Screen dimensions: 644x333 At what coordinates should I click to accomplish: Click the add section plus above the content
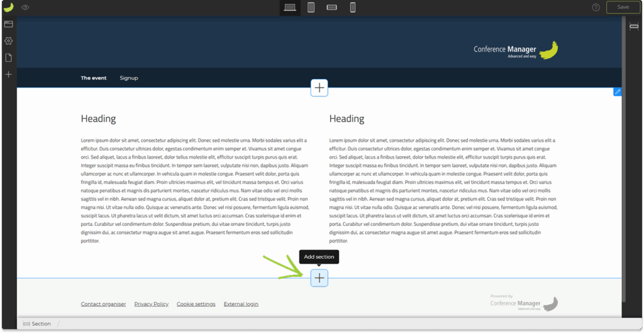tap(319, 88)
